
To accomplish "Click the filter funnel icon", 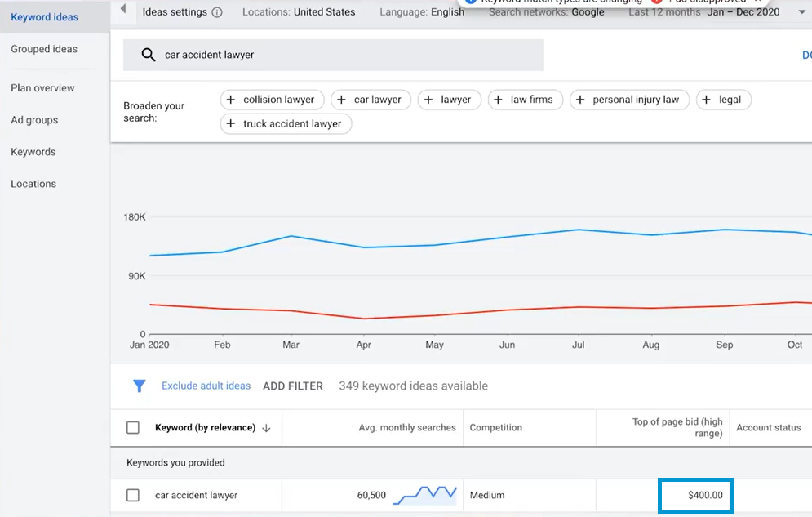I will pos(139,386).
